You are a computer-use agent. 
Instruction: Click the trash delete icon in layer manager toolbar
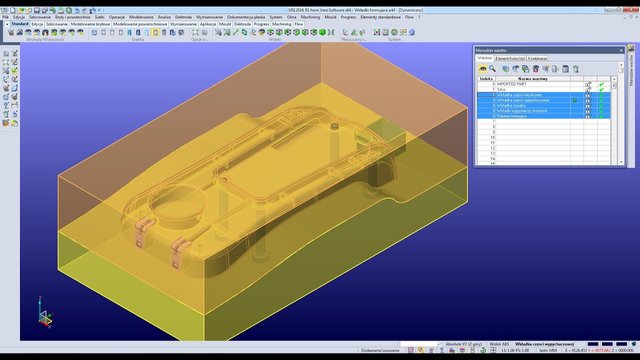tap(576, 69)
